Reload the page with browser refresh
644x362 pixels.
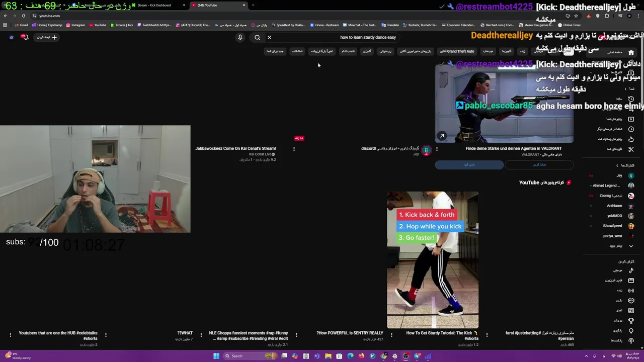click(x=23, y=16)
